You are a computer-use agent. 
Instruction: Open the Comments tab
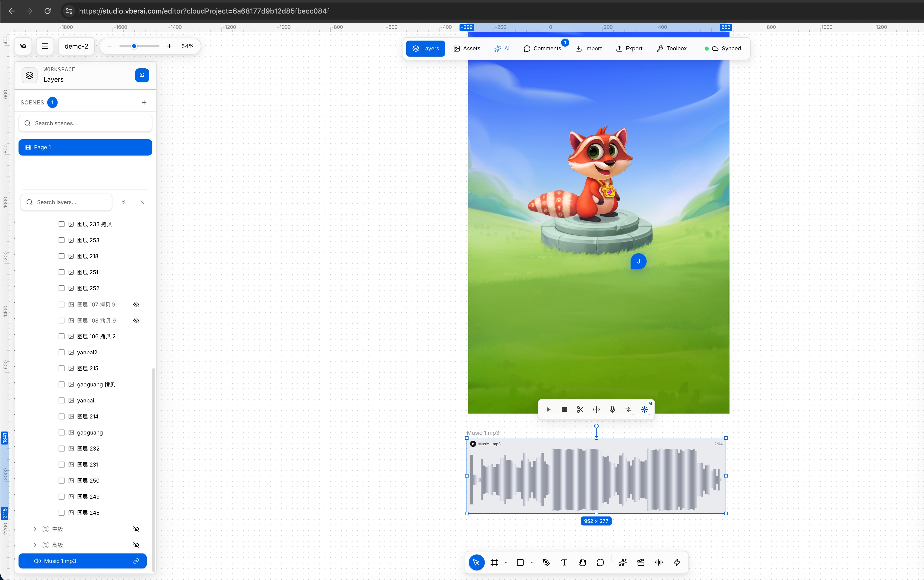[x=542, y=48]
